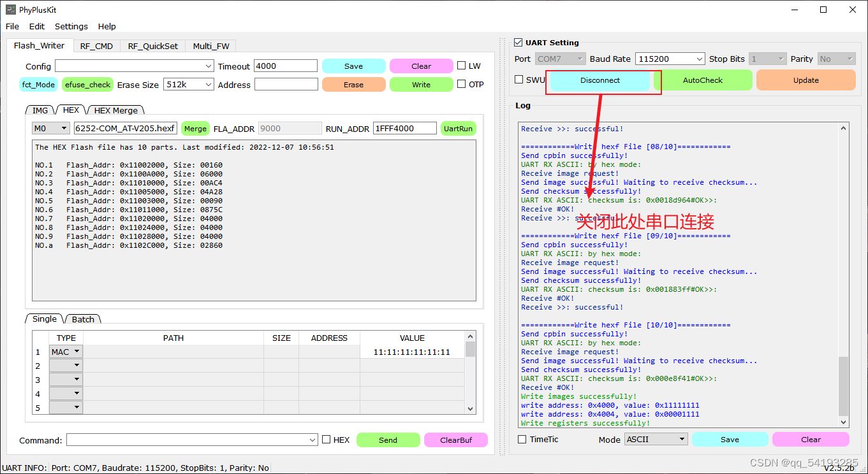Click the ClearBuf button
The height and width of the screenshot is (474, 868).
(456, 440)
